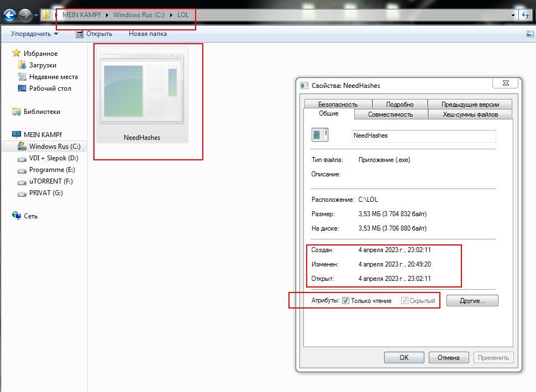Open Загрузки in the navigation pane
The image size is (536, 392).
[x=43, y=65]
